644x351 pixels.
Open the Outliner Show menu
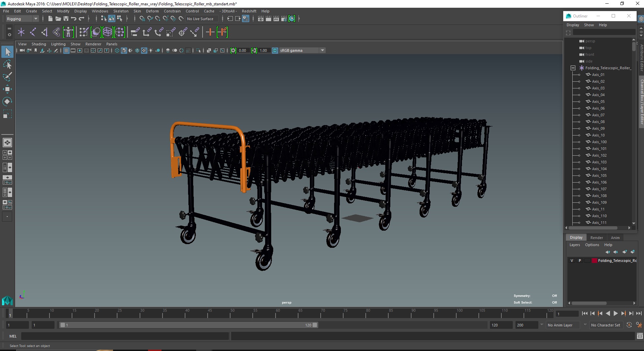(589, 25)
